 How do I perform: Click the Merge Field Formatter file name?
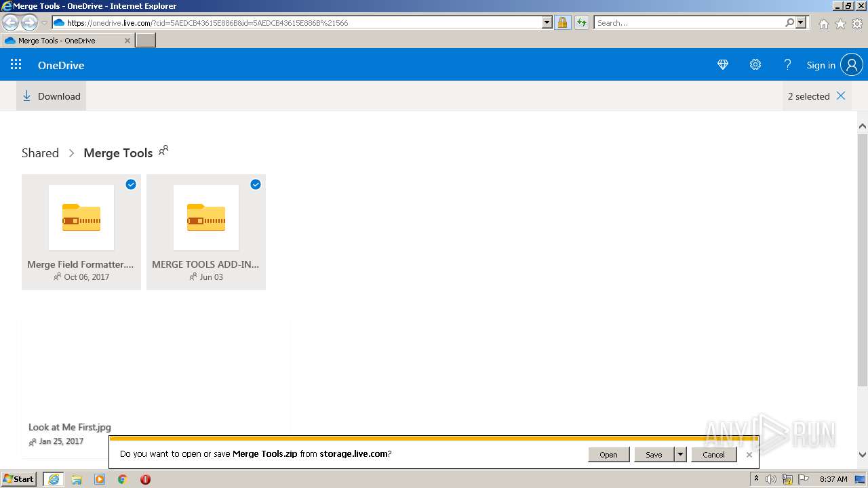pyautogui.click(x=81, y=264)
